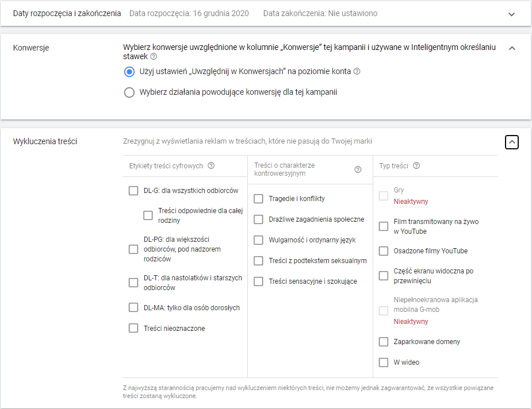Tick Osadzone filmy YouTube checkbox
532x409 pixels.
pos(384,251)
